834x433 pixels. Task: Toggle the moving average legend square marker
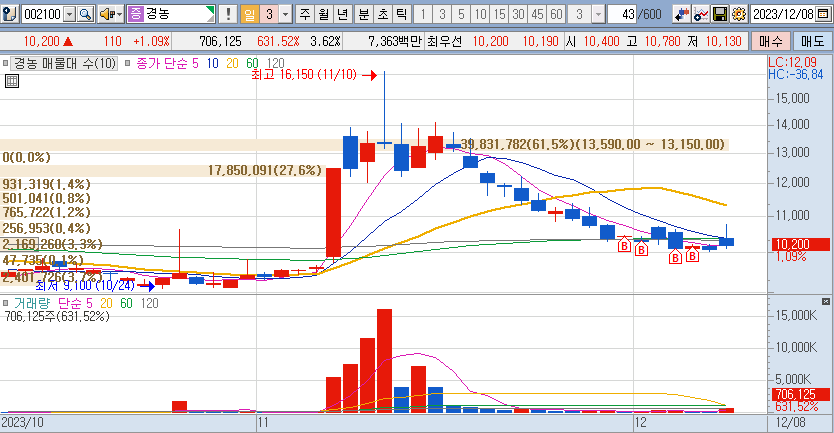(128, 63)
